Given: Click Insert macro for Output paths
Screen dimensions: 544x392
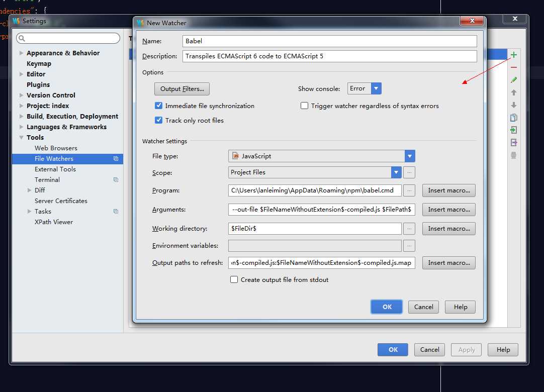Looking at the screenshot, I should click(449, 263).
